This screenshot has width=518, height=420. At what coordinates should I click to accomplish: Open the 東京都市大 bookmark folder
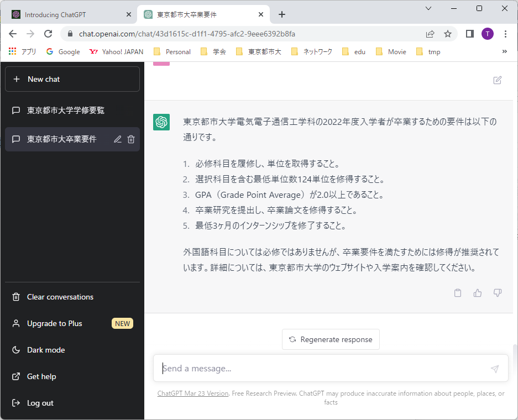(258, 51)
